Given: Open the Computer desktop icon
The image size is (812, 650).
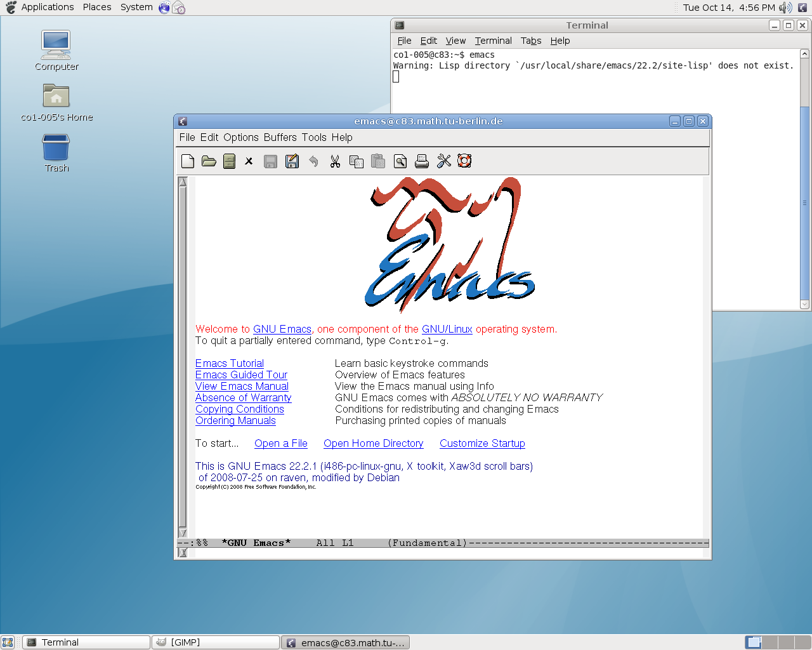Looking at the screenshot, I should (x=56, y=51).
